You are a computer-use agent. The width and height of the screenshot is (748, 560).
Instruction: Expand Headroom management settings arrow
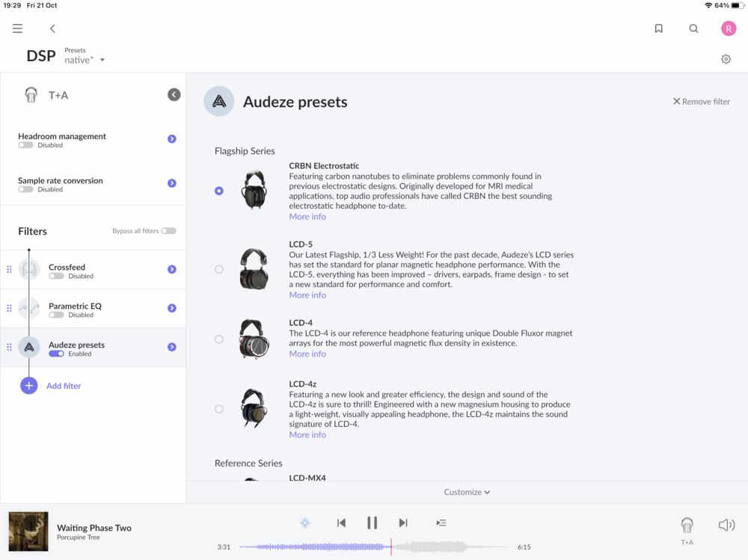tap(172, 139)
